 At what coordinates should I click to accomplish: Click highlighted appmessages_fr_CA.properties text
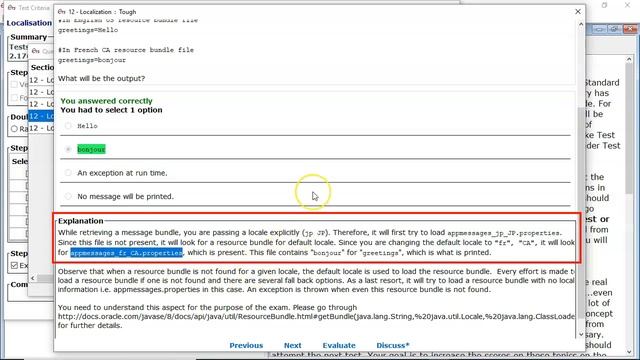126,253
